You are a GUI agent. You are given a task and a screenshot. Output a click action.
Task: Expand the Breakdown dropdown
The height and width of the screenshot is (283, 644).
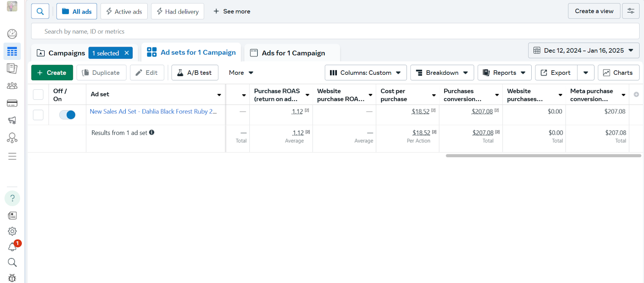(x=442, y=73)
